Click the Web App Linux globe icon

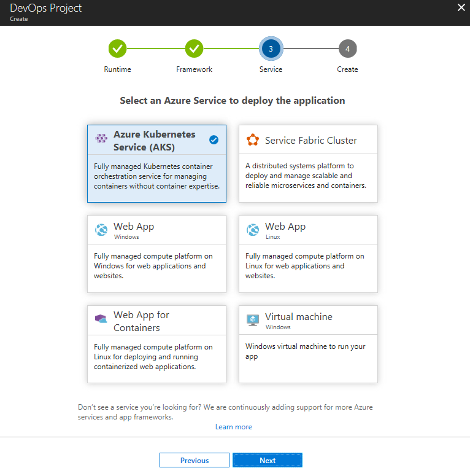pos(253,230)
